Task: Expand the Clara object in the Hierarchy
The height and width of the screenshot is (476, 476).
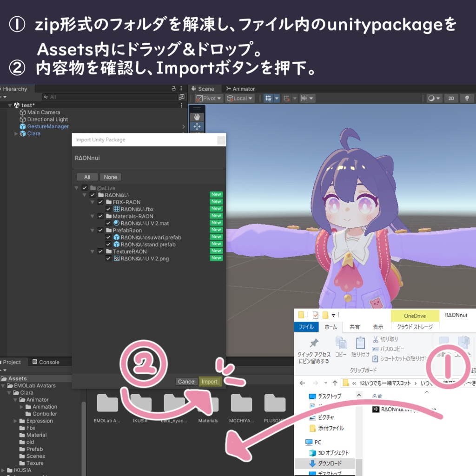Action: [x=16, y=133]
